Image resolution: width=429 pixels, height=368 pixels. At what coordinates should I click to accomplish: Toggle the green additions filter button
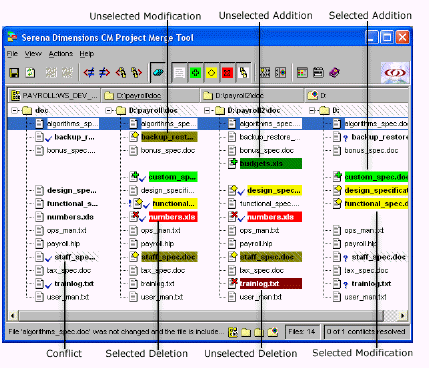[195, 73]
